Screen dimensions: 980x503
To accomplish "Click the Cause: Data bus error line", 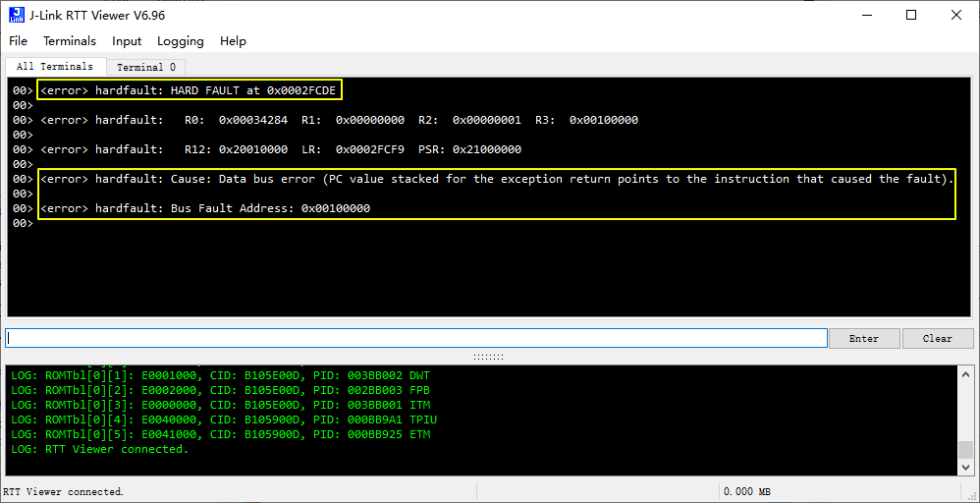I will (497, 179).
